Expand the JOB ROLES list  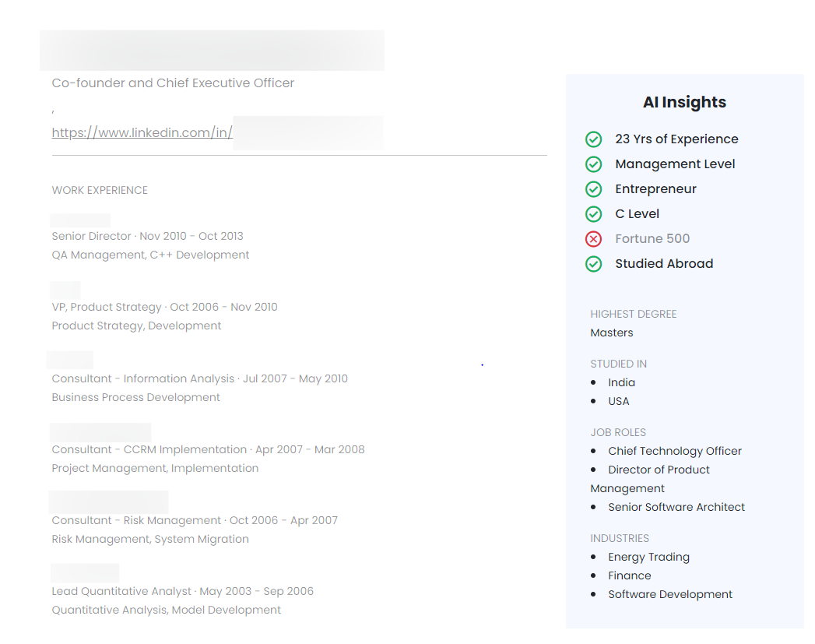[x=618, y=432]
